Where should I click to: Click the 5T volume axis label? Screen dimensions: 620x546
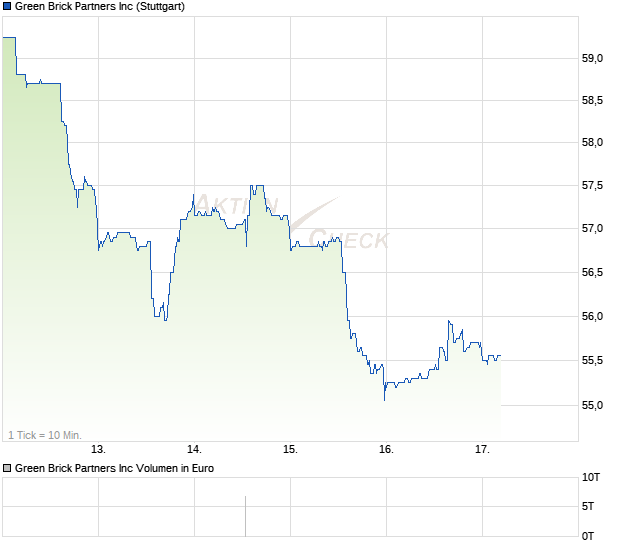[588, 506]
